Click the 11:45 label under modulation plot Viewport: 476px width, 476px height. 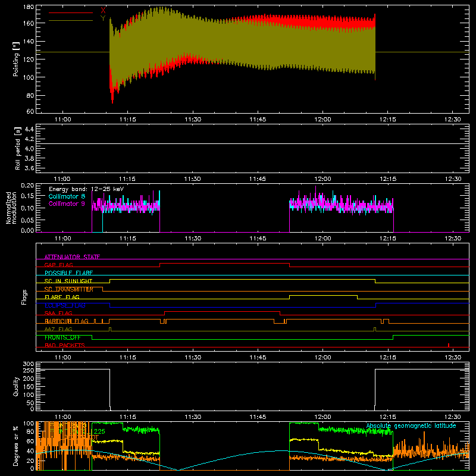[x=258, y=239]
